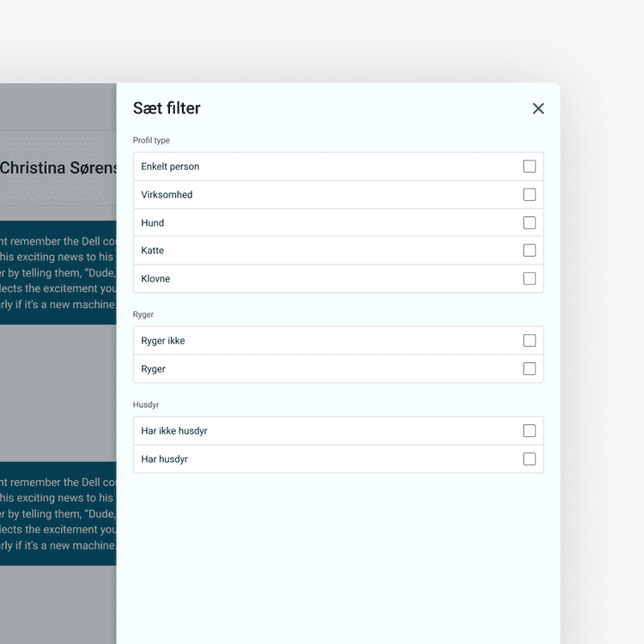The image size is (644, 644).
Task: Click the Christina Sørens name in the background page
Action: point(58,168)
